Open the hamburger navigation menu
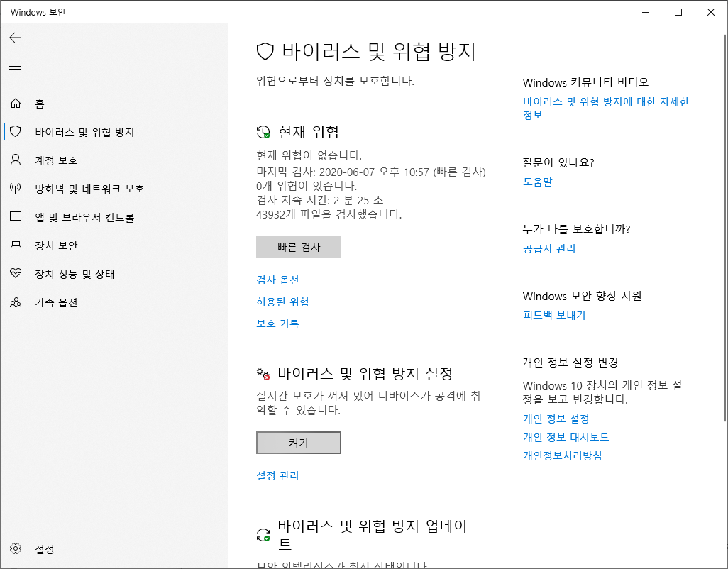Image resolution: width=728 pixels, height=569 pixels. [15, 69]
